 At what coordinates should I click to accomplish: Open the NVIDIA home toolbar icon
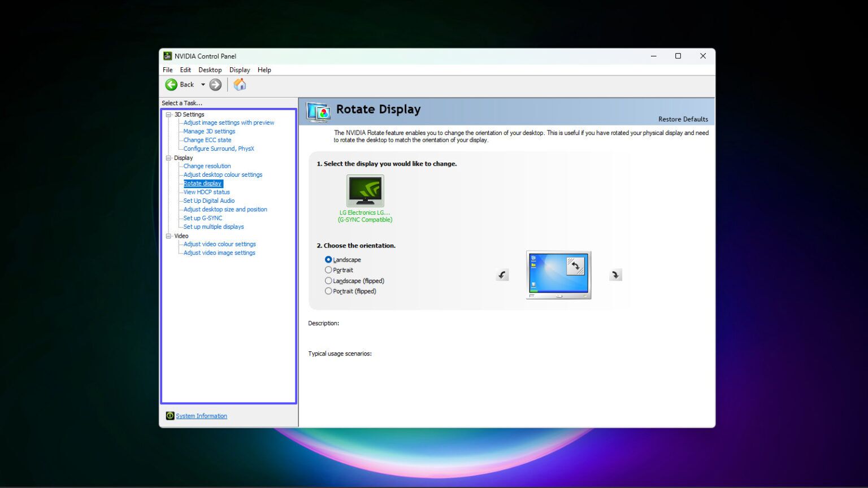239,84
